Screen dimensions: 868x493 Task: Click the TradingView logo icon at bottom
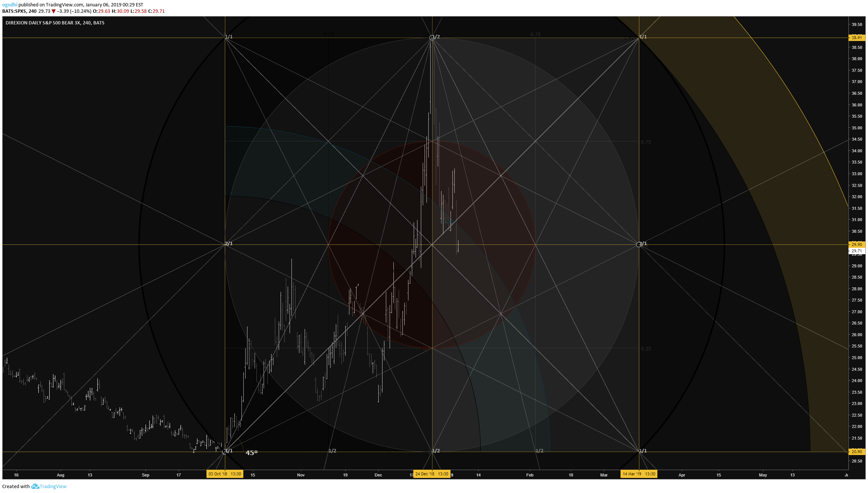35,486
